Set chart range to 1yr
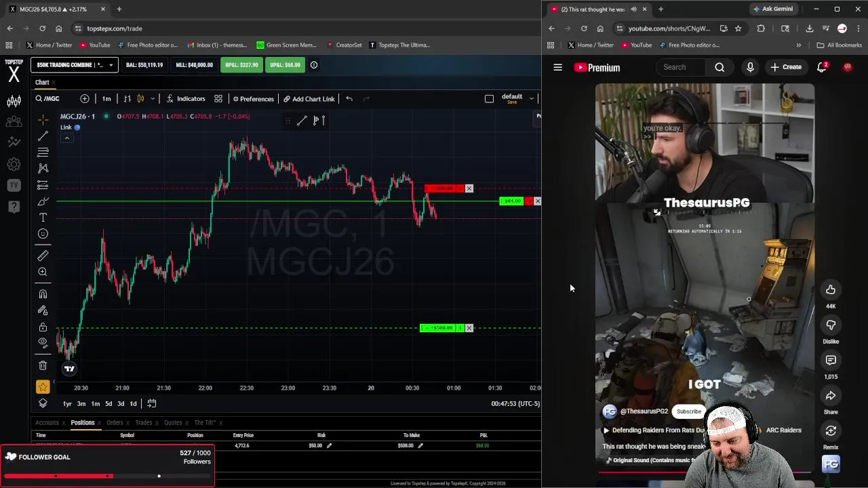 click(67, 404)
